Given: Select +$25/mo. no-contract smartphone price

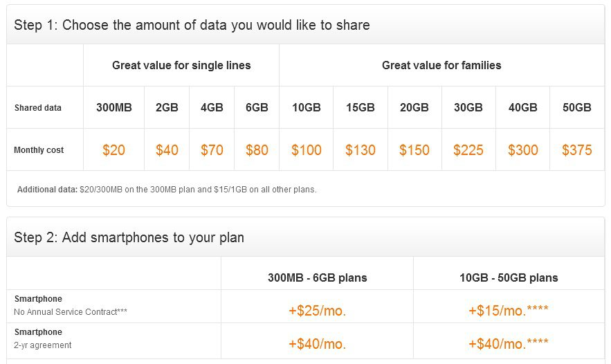Looking at the screenshot, I should pyautogui.click(x=317, y=311).
